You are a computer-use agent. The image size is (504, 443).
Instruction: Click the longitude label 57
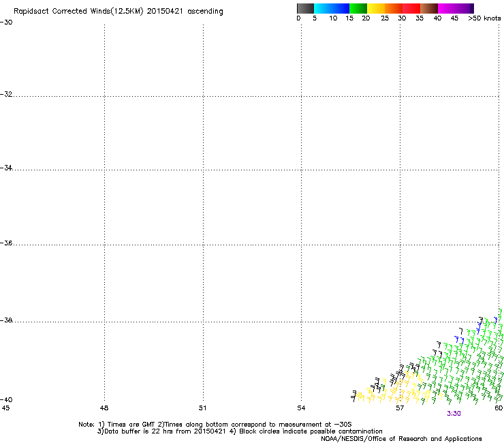pyautogui.click(x=400, y=408)
